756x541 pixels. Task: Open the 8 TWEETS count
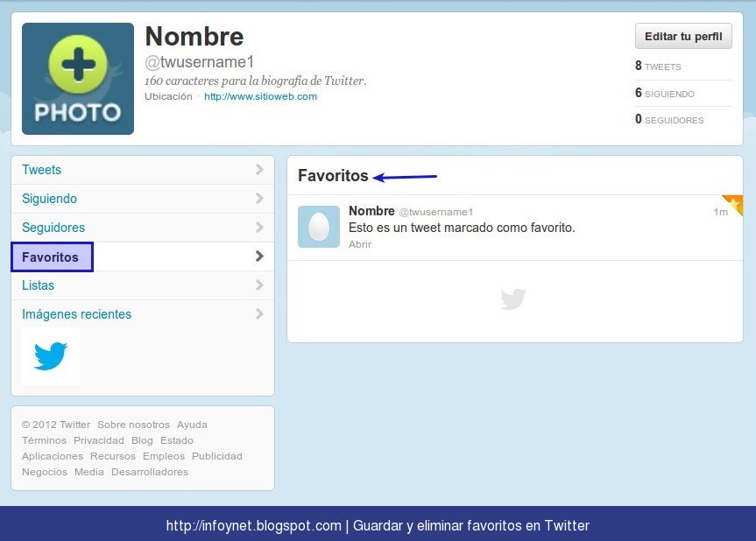(658, 66)
